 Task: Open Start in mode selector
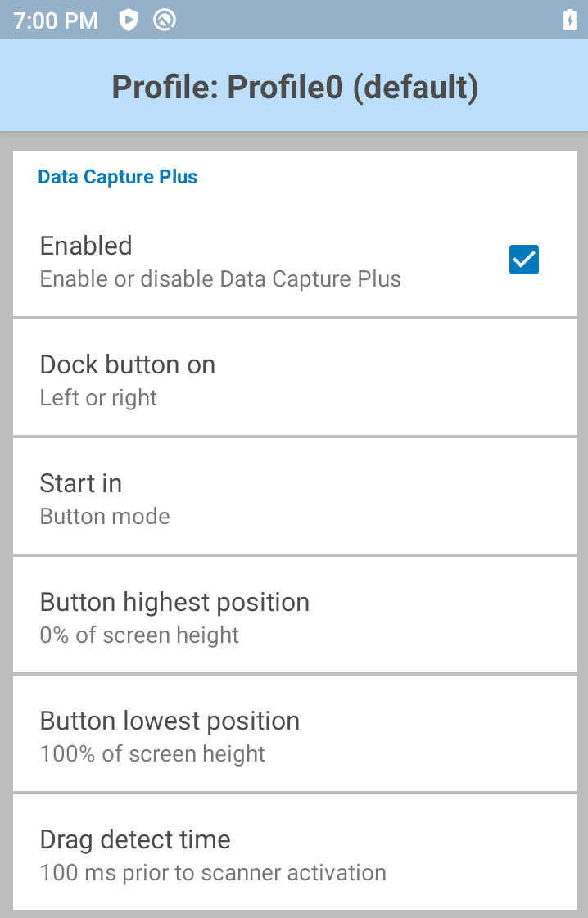[x=295, y=496]
